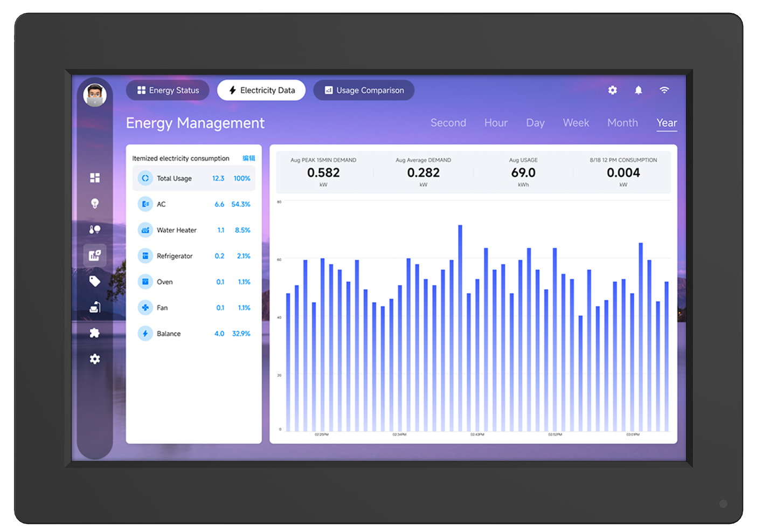Click the energy chart leaf sidebar icon
Viewport: 762px width, 532px height.
[x=95, y=255]
